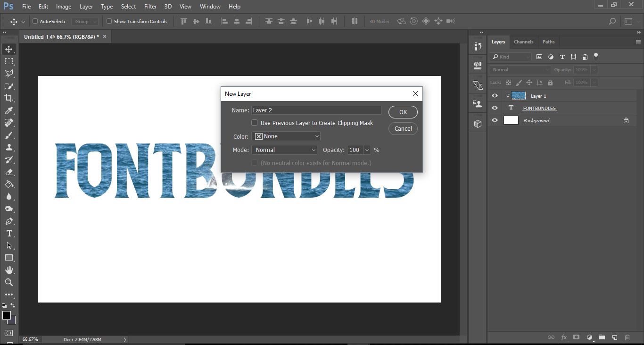Click the Add layer mask icon
The image size is (644, 345).
pyautogui.click(x=576, y=337)
